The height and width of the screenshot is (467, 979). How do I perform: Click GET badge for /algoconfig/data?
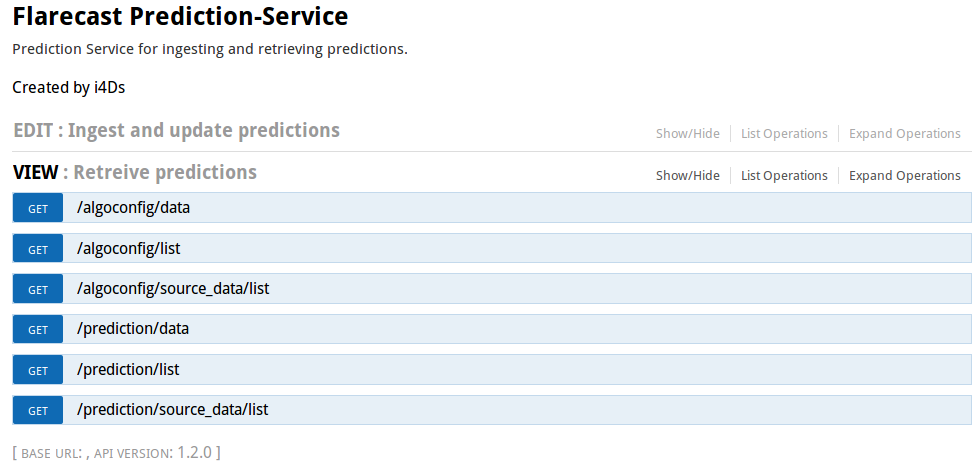click(38, 208)
